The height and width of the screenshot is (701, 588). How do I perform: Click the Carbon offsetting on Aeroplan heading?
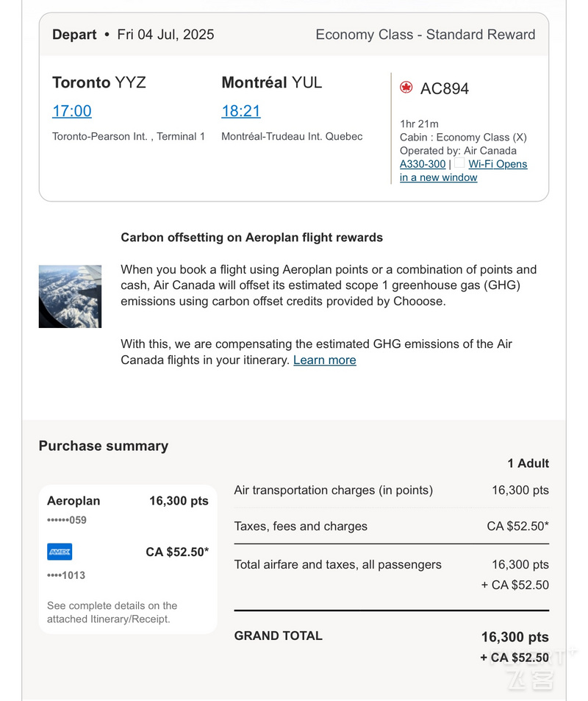tap(252, 238)
